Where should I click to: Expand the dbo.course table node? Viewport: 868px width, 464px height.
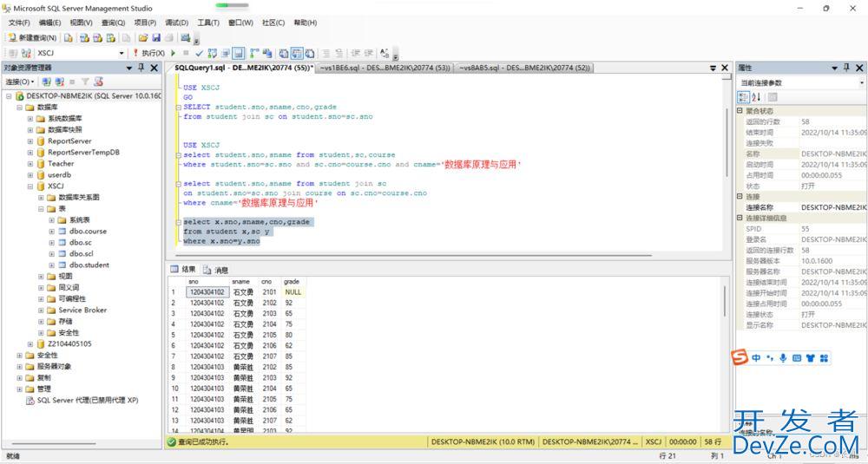pyautogui.click(x=51, y=232)
